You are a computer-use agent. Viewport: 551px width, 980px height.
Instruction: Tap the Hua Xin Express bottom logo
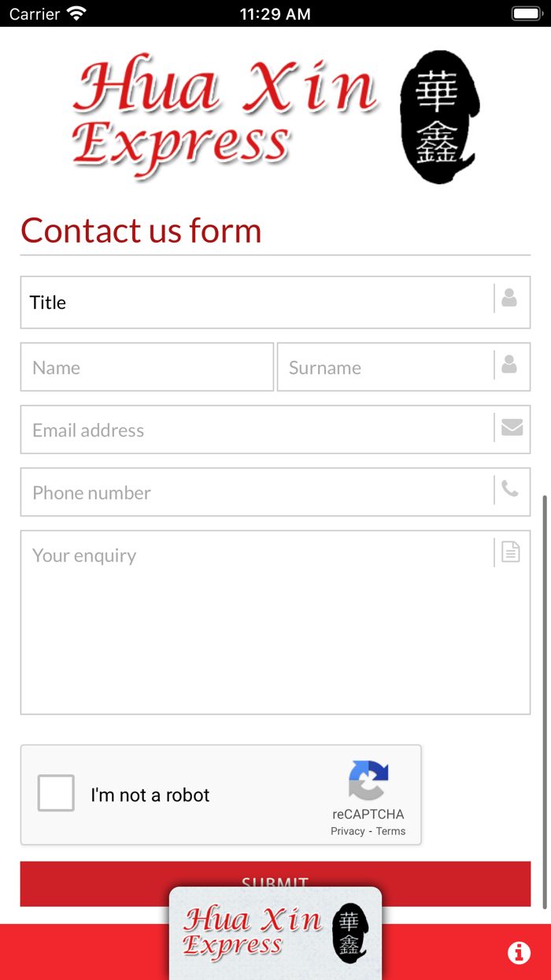coord(275,934)
